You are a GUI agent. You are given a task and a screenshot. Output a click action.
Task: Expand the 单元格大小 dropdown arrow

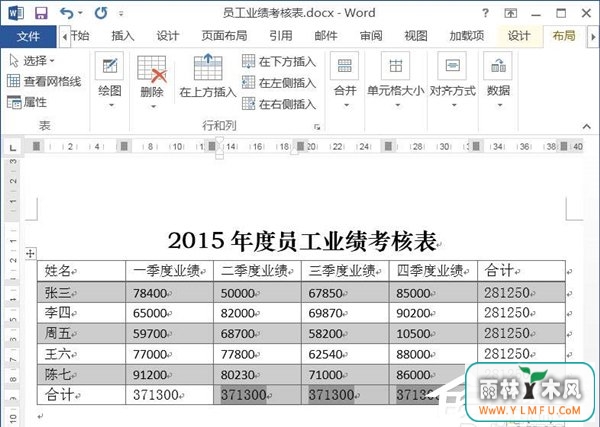pos(397,105)
